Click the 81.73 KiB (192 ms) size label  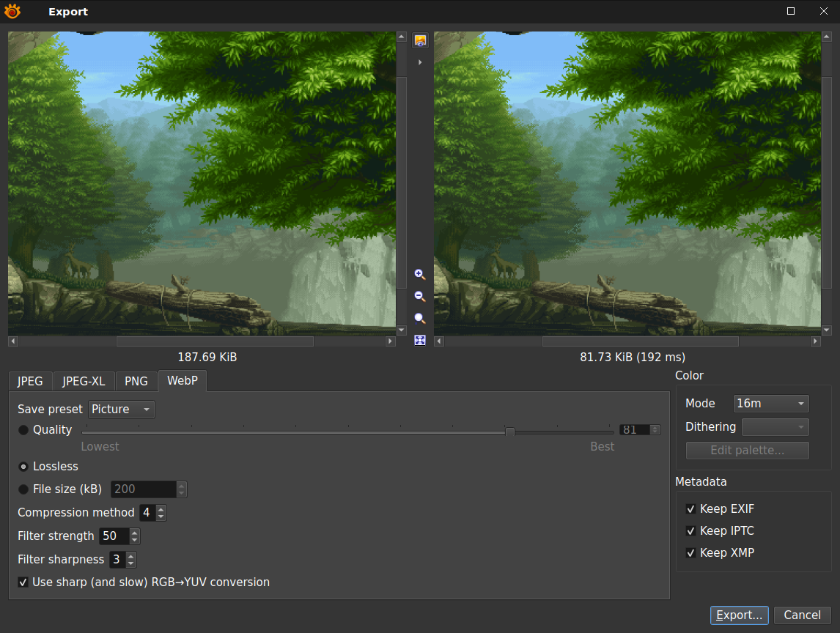pos(633,358)
